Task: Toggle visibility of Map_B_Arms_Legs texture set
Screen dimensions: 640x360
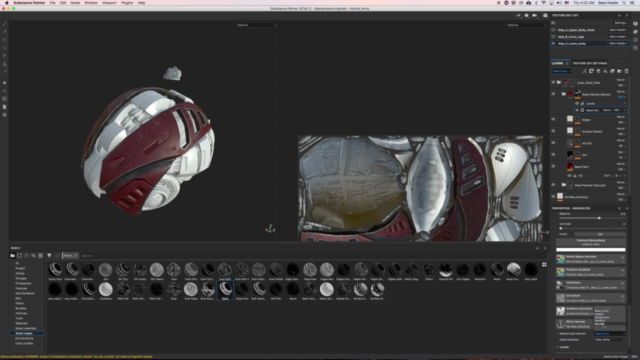Action: click(553, 36)
